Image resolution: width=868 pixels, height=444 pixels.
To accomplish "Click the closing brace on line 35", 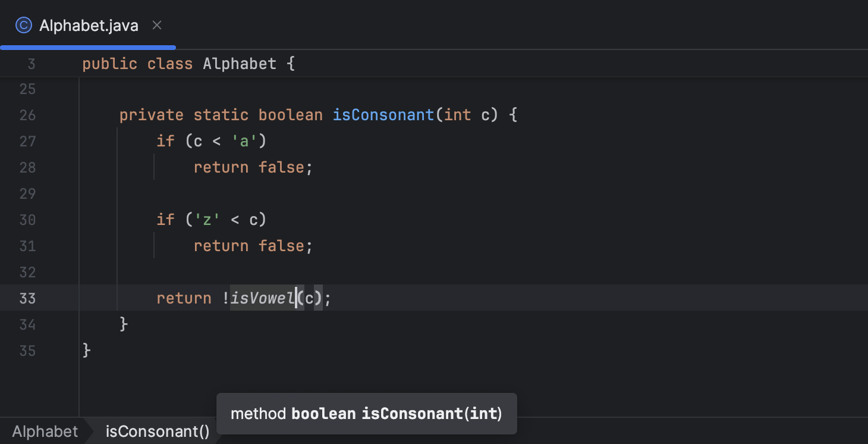I will point(85,351).
